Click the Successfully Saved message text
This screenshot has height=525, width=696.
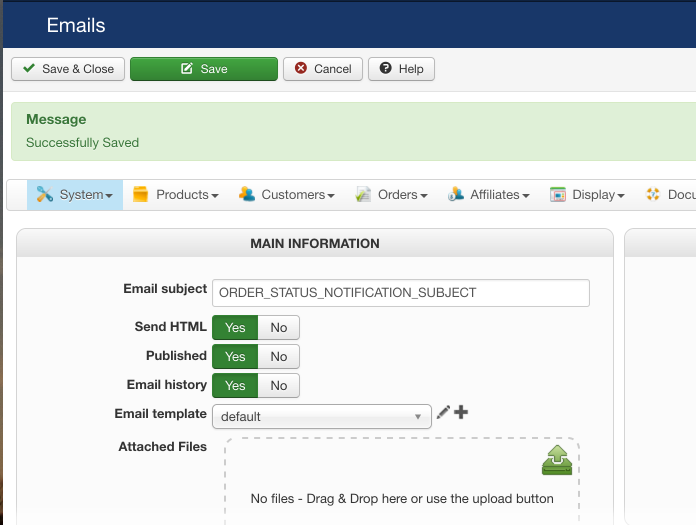[83, 142]
